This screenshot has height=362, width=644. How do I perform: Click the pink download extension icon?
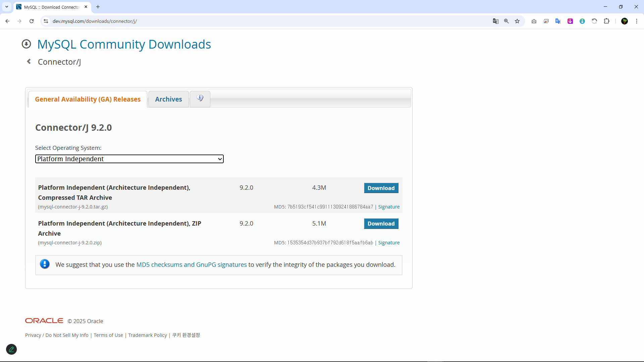[x=570, y=21]
